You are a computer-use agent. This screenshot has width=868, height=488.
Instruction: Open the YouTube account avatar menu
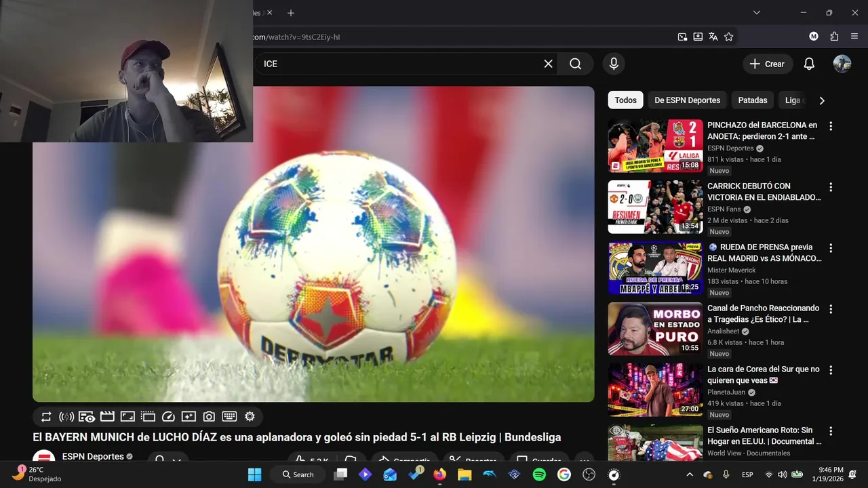click(x=842, y=64)
